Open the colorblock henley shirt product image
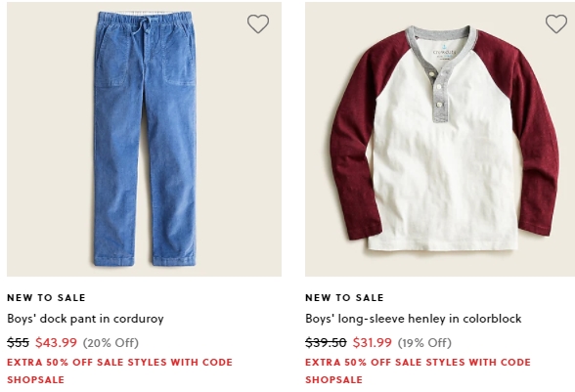The width and height of the screenshot is (575, 392). click(x=440, y=139)
